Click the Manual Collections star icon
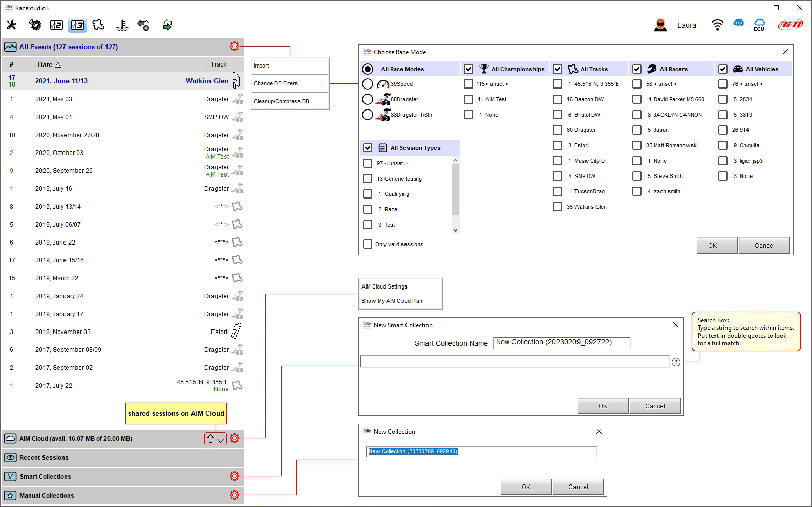The height and width of the screenshot is (507, 812). [x=10, y=496]
